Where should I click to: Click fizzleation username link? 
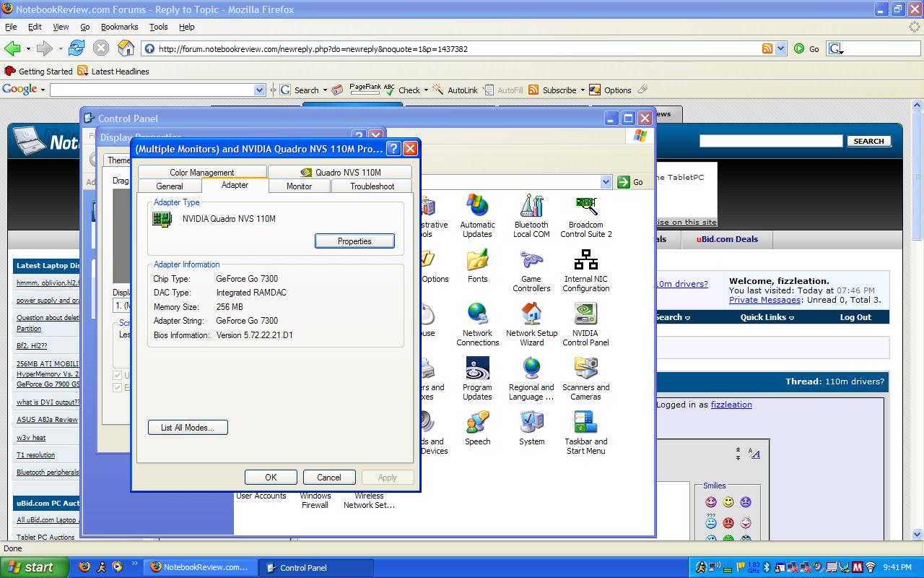coord(731,405)
